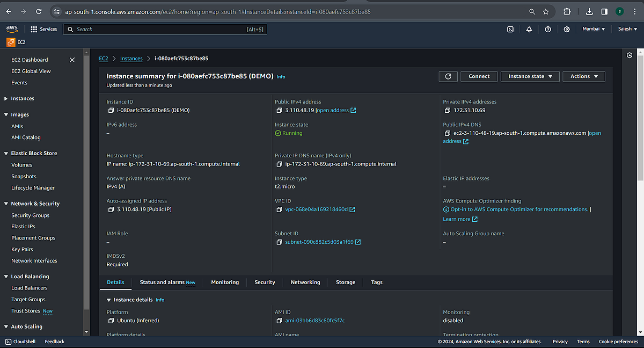644x348 pixels.
Task: Refresh the instance summary
Action: click(x=448, y=76)
